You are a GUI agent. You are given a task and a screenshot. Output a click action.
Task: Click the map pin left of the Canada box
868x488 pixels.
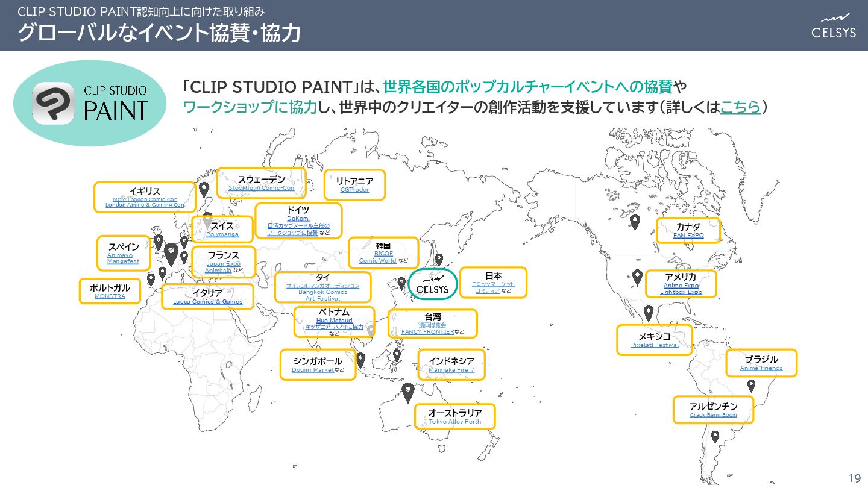pyautogui.click(x=634, y=223)
